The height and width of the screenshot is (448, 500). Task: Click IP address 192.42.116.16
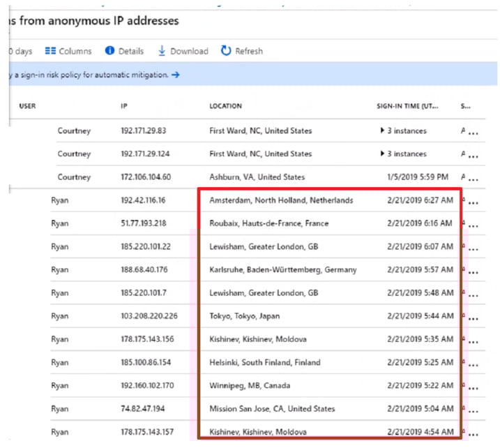tap(143, 200)
